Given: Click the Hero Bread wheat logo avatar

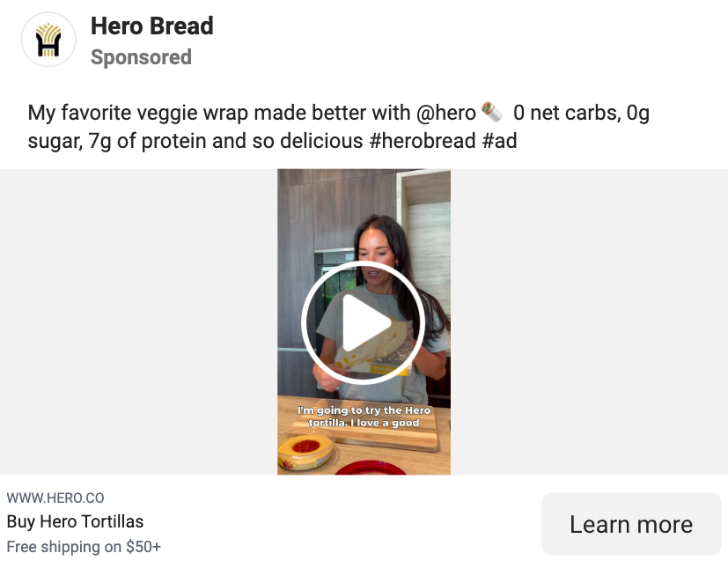Looking at the screenshot, I should (x=48, y=40).
